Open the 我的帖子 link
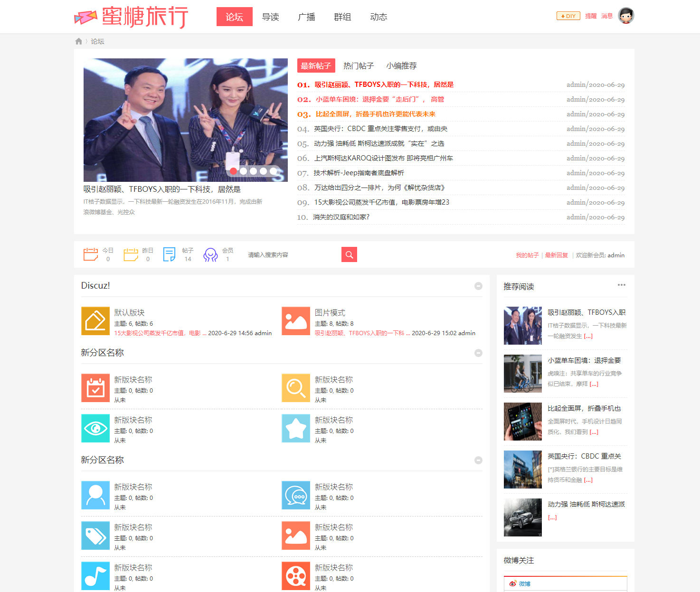 click(x=527, y=255)
